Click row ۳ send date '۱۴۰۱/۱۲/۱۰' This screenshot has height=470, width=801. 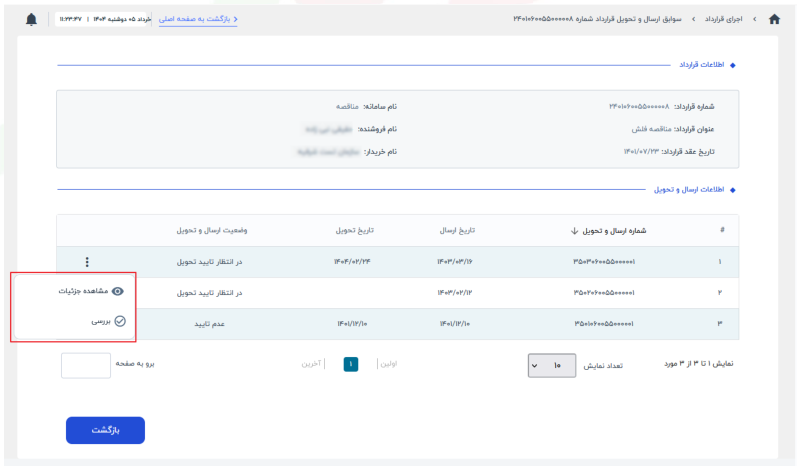click(455, 324)
